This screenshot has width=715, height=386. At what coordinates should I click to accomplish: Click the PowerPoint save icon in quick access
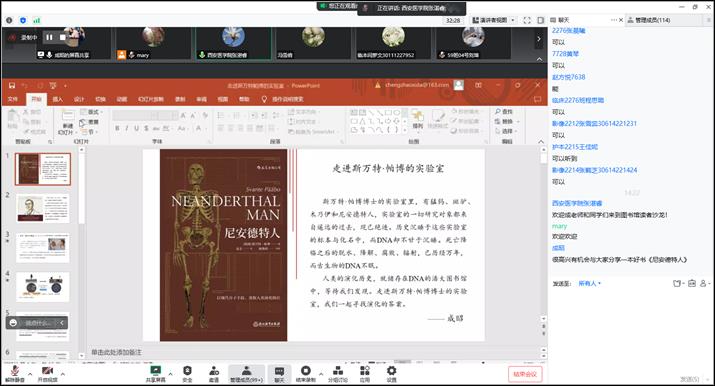(x=12, y=85)
